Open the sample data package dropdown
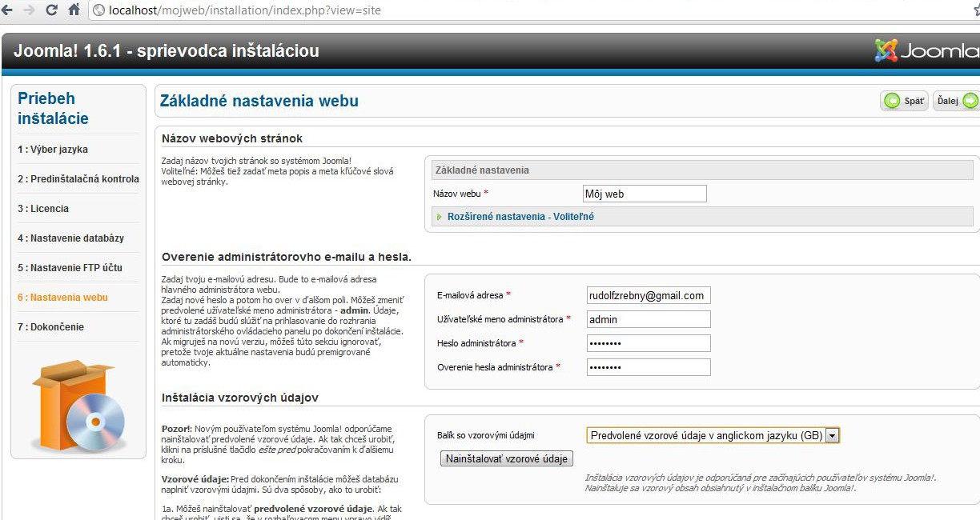The image size is (980, 520). [x=833, y=436]
